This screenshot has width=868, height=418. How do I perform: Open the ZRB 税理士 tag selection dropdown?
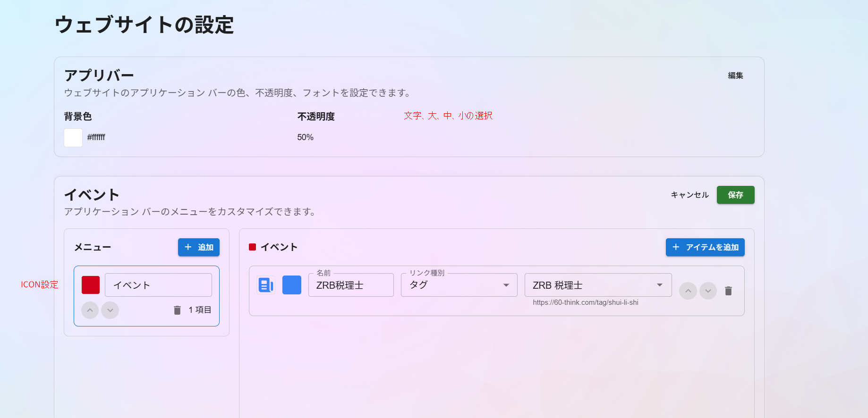[x=597, y=285]
